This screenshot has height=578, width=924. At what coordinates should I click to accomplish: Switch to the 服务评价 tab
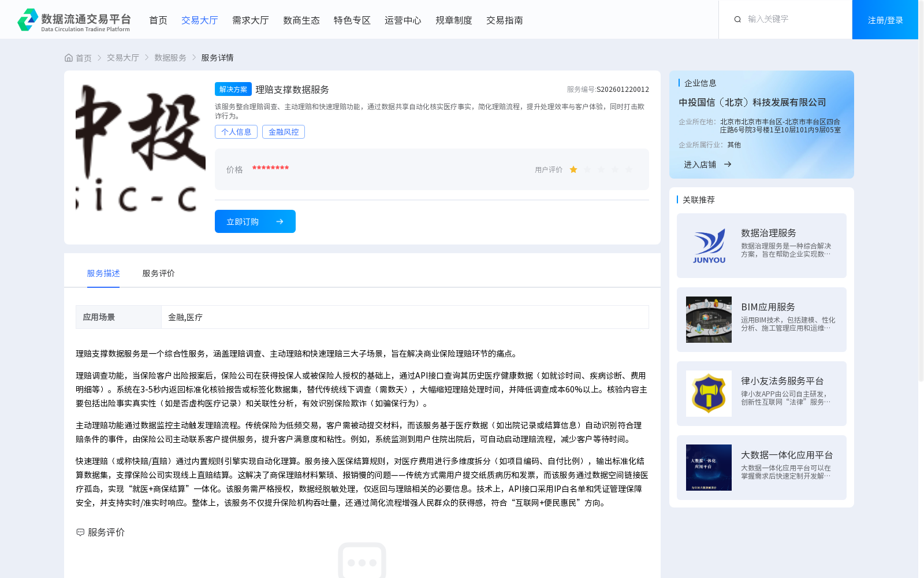[159, 273]
